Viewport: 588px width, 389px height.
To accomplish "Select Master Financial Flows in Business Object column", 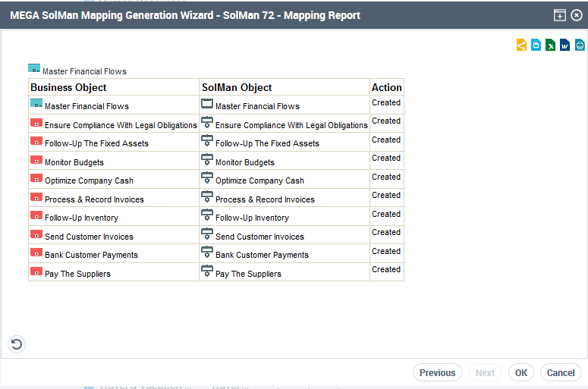I will (86, 106).
